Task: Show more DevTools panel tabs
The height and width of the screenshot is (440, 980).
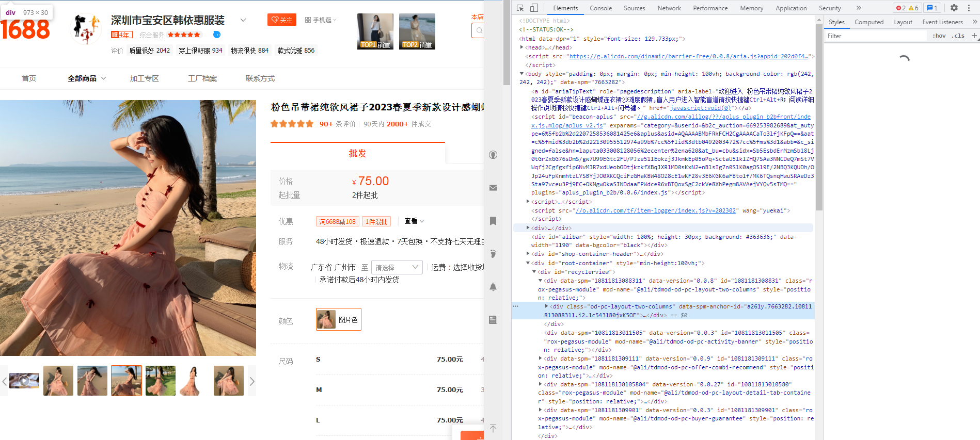Action: 859,8
